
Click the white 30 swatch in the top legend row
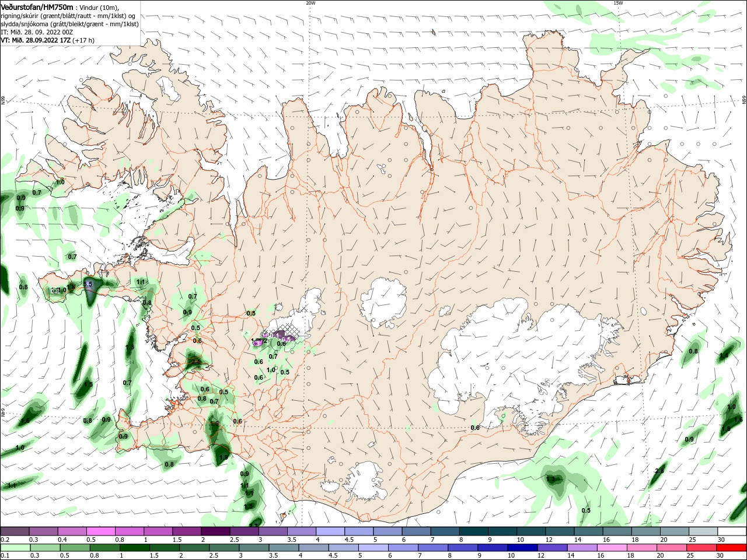click(x=731, y=531)
